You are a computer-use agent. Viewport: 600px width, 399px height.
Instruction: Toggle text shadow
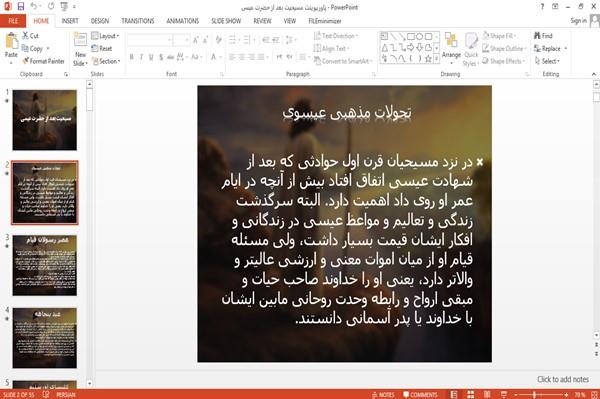(161, 57)
